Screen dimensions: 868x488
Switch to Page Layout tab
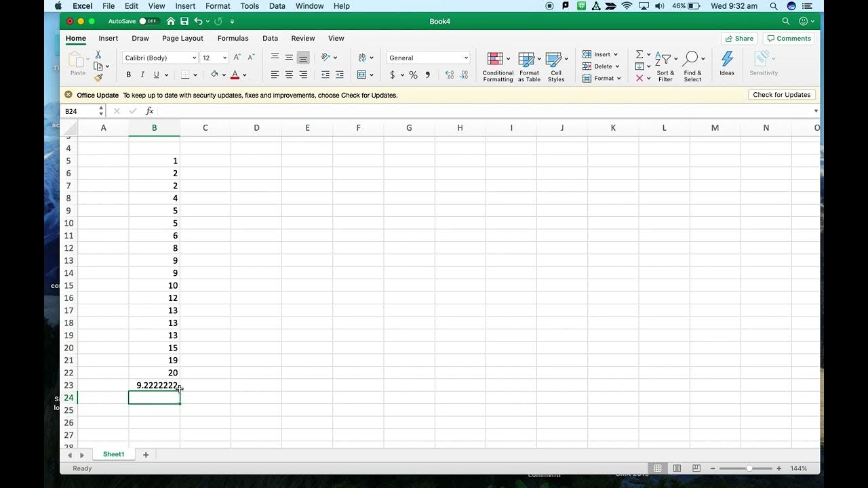pyautogui.click(x=182, y=39)
